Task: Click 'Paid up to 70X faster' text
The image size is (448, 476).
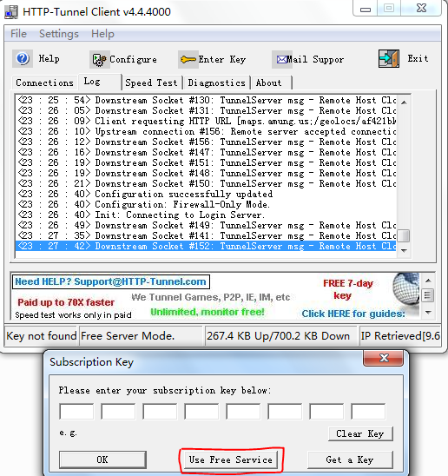Action: click(x=66, y=302)
